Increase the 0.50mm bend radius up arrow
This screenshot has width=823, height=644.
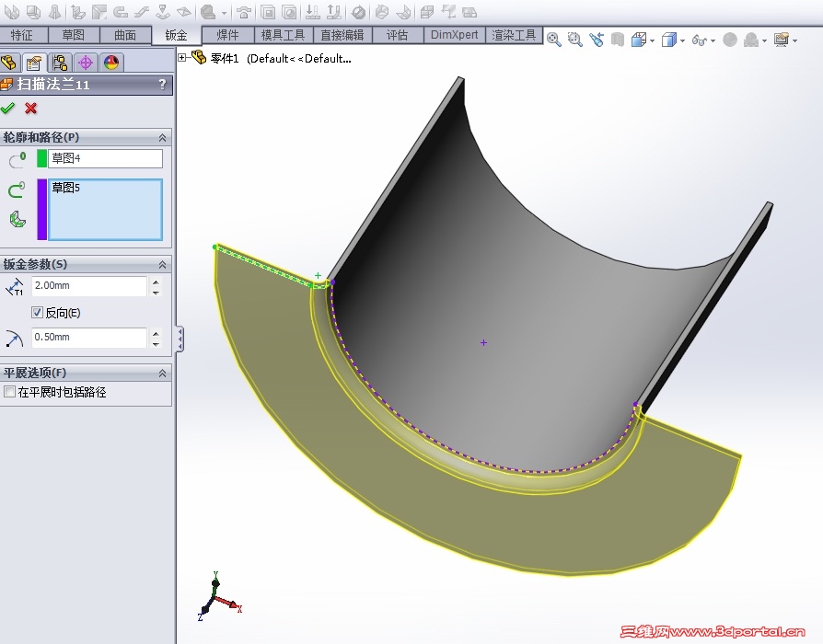(x=156, y=333)
